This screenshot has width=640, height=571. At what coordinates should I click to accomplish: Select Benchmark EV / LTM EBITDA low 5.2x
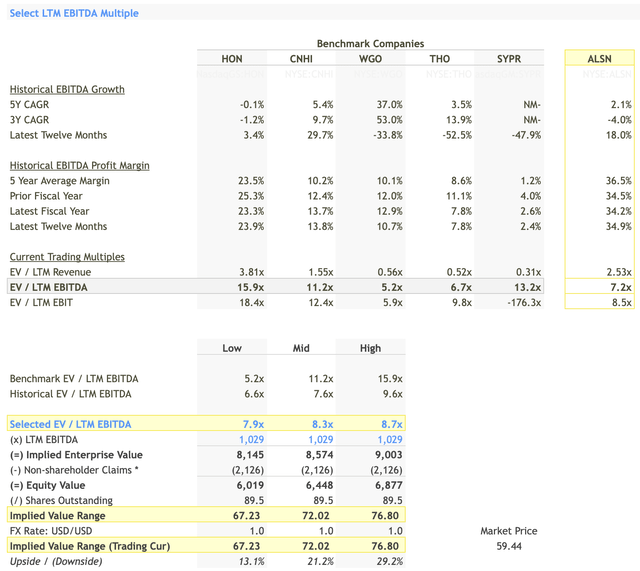254,379
